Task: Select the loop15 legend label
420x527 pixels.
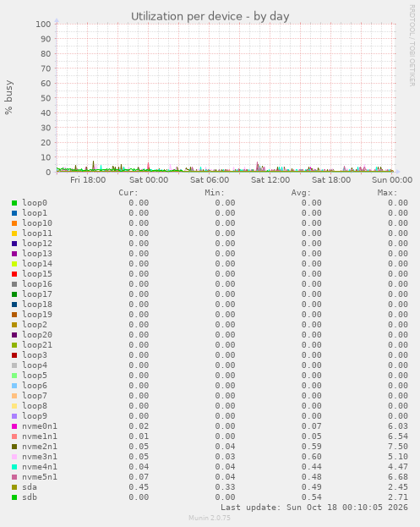Action: [x=37, y=274]
